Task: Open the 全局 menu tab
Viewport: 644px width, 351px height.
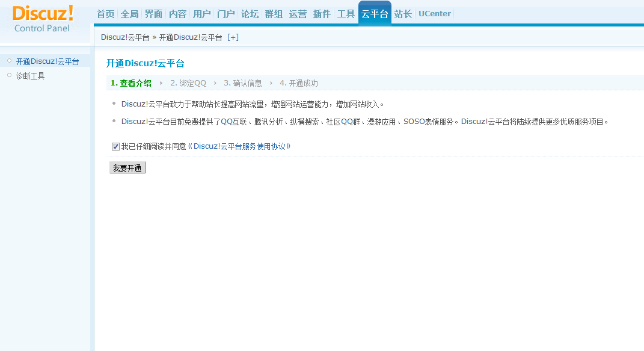Action: pyautogui.click(x=129, y=14)
